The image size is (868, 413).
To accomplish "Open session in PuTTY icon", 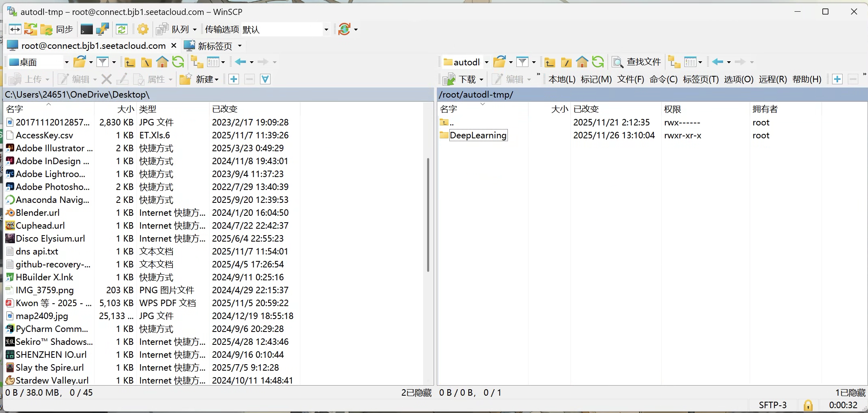I will click(x=102, y=29).
